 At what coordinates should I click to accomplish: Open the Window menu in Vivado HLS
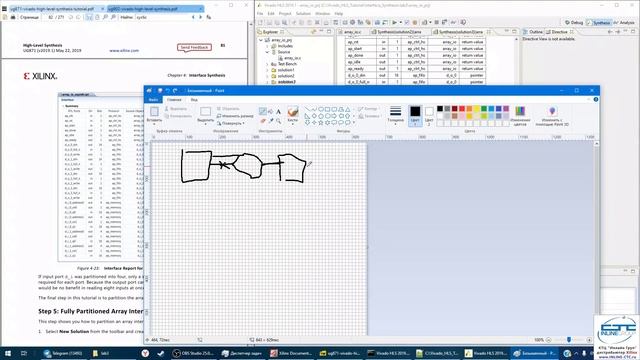tap(322, 13)
